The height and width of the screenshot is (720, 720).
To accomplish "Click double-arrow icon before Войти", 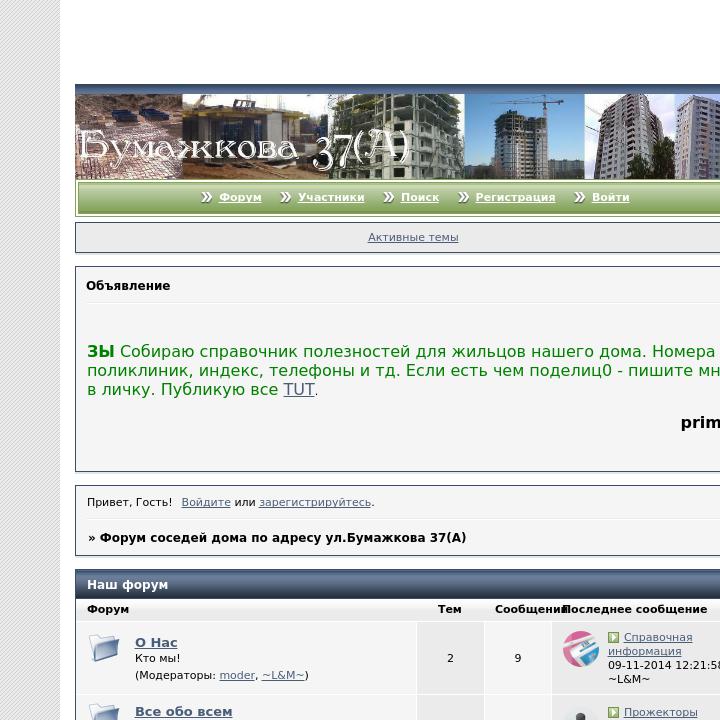I will 579,197.
